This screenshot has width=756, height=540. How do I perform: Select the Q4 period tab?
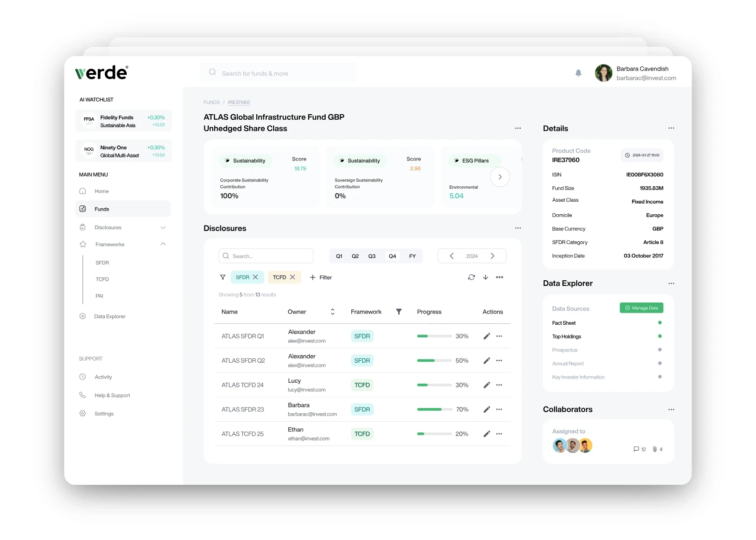[393, 256]
